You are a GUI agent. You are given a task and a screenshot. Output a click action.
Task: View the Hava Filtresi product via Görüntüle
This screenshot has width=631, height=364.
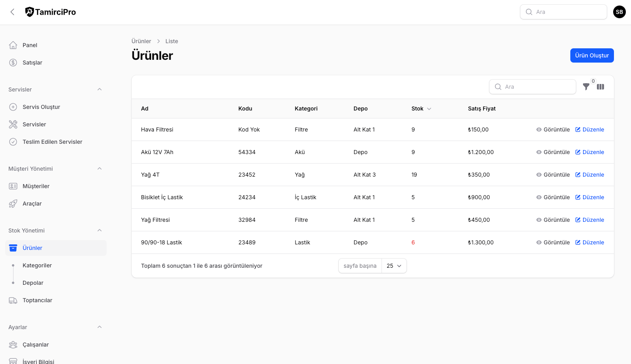pos(553,130)
